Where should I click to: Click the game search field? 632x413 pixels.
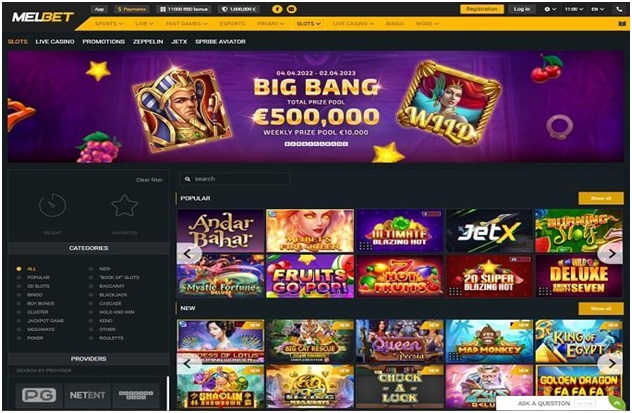pyautogui.click(x=235, y=179)
